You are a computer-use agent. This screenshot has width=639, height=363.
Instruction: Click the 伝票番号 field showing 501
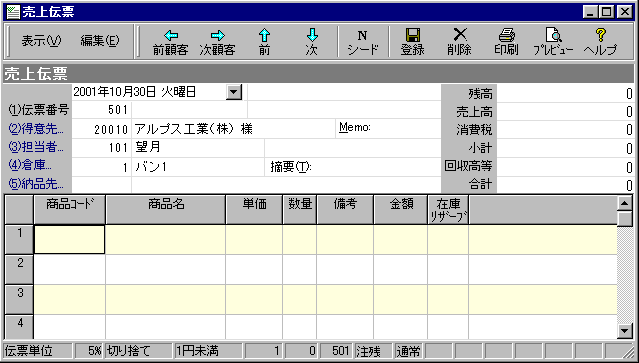(101, 110)
